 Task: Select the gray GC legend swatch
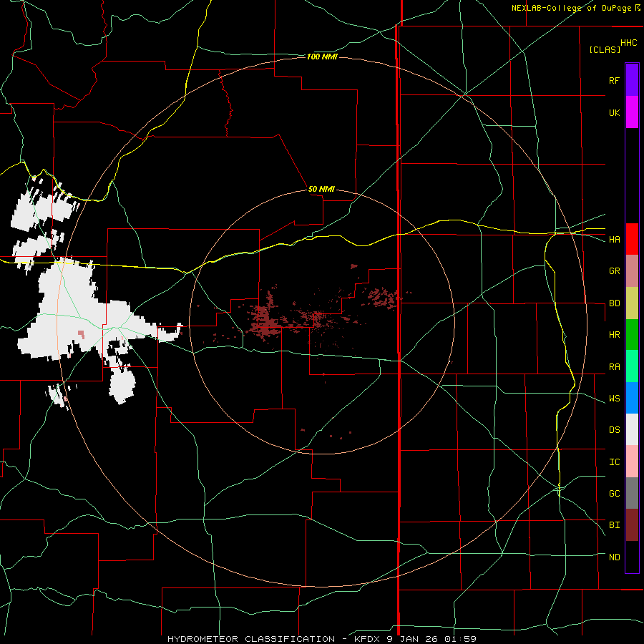(632, 493)
